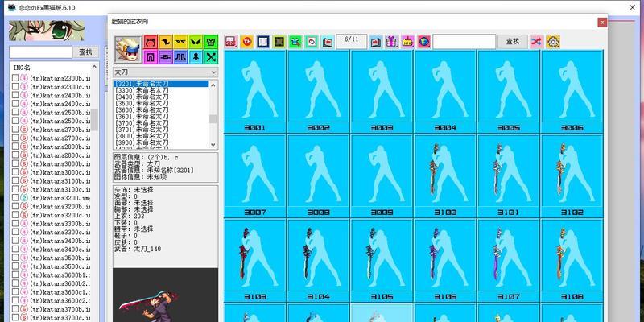Tick the checkbox for (tn)katana3200.img
This screenshot has height=322, width=644.
click(15, 198)
